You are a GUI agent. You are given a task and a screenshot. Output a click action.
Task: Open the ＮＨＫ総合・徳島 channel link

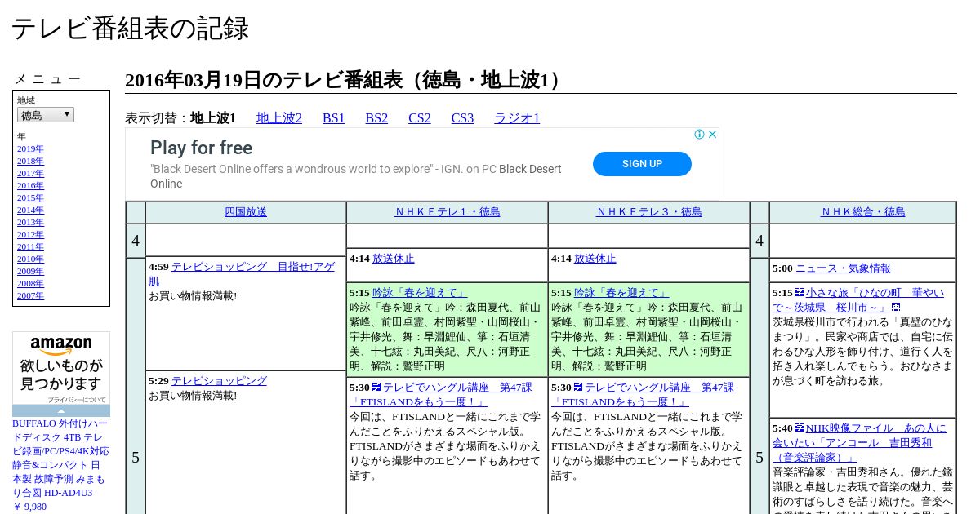coord(862,212)
